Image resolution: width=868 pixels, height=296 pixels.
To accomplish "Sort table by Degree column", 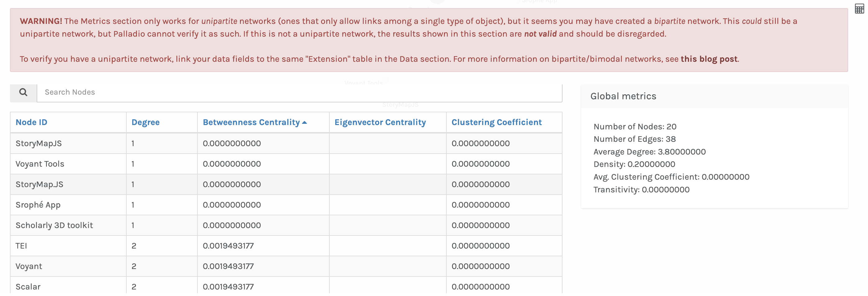I will pyautogui.click(x=145, y=122).
